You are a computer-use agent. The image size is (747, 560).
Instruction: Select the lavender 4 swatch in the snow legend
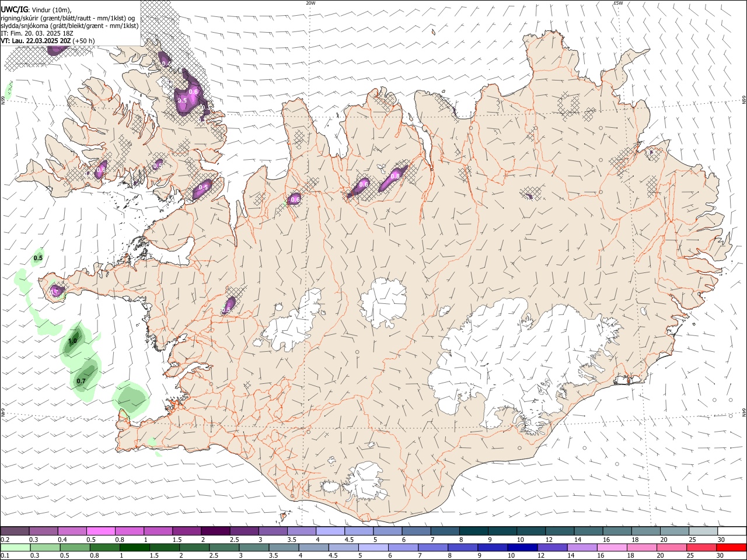[330, 531]
